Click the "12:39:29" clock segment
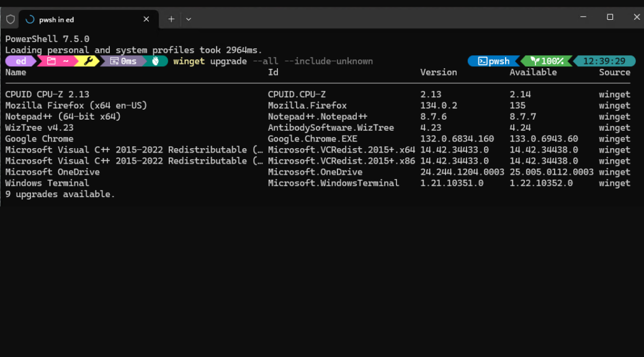Screen dimensions: 644x357 [604, 61]
